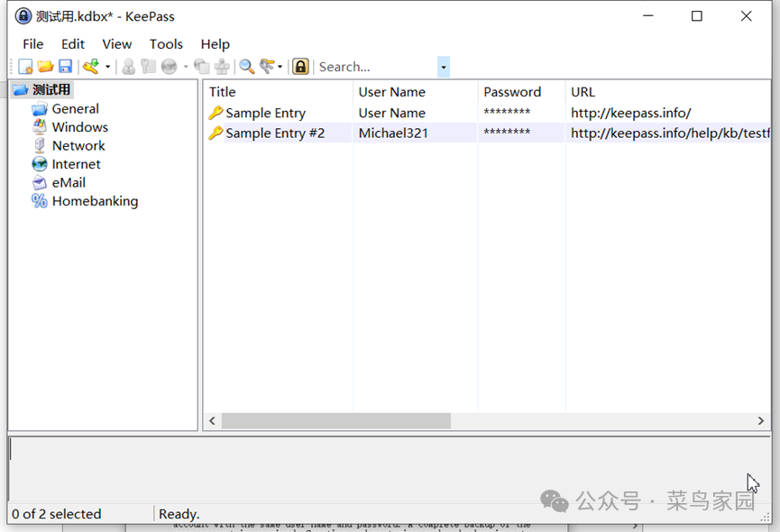Image resolution: width=780 pixels, height=532 pixels.
Task: Open the Open URL dropdown arrow
Action: [186, 67]
